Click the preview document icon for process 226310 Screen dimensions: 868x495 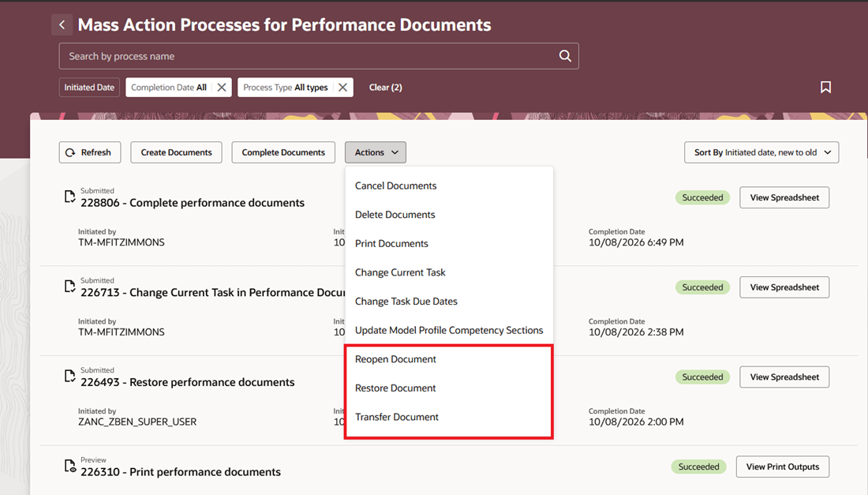click(x=69, y=466)
